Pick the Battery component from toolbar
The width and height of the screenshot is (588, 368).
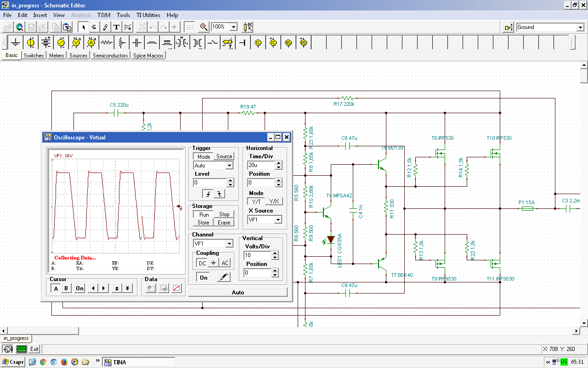pos(46,42)
